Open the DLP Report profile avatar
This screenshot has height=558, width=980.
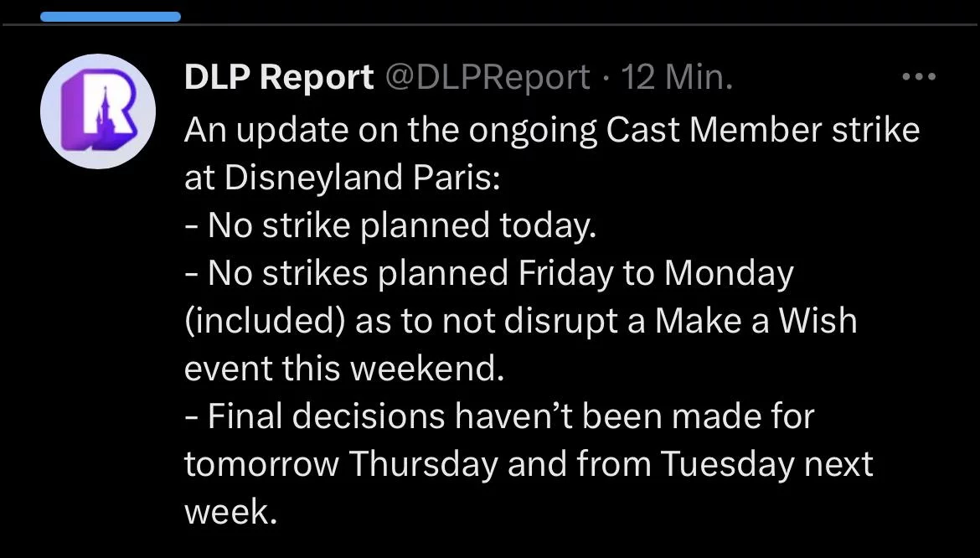[97, 114]
